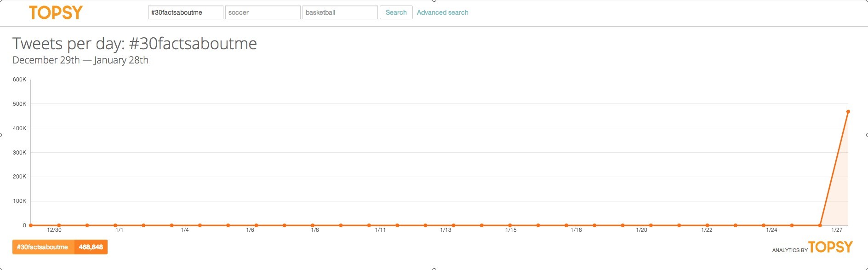
Task: Click the first data point at chart's left edge
Action: (x=31, y=225)
